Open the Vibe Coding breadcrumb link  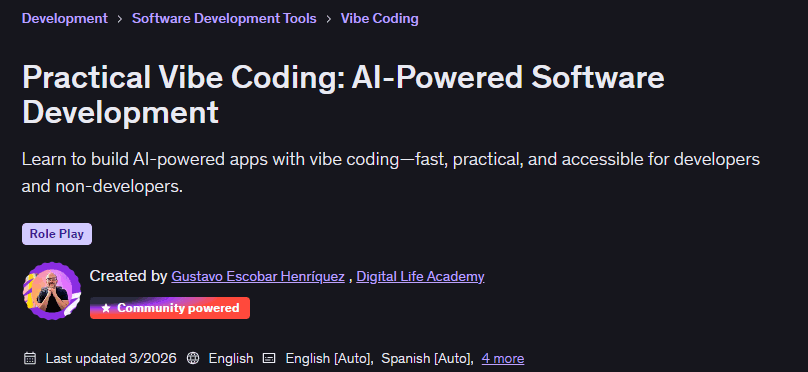point(379,19)
